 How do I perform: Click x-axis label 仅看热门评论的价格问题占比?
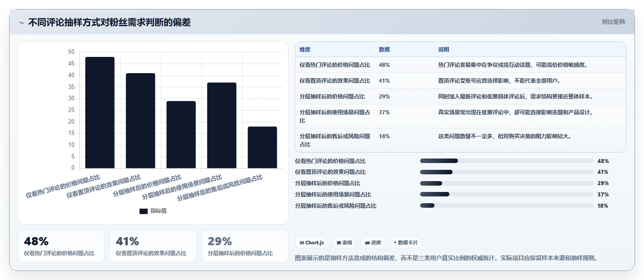click(x=63, y=186)
